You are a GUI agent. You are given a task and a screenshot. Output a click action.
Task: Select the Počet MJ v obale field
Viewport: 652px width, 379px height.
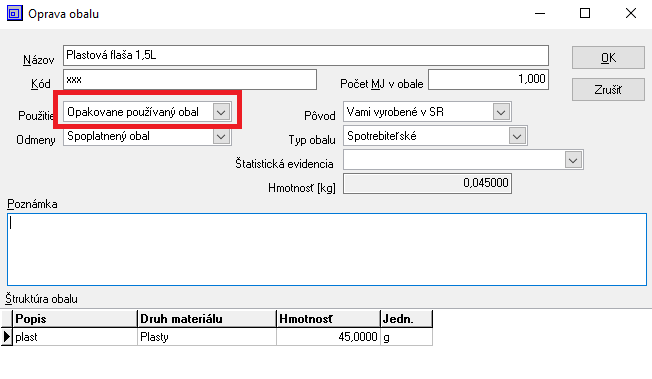click(x=489, y=79)
